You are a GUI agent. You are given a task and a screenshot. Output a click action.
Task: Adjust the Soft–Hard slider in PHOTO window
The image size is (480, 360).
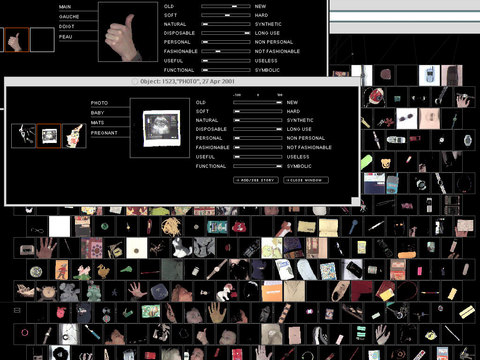pyautogui.click(x=258, y=111)
